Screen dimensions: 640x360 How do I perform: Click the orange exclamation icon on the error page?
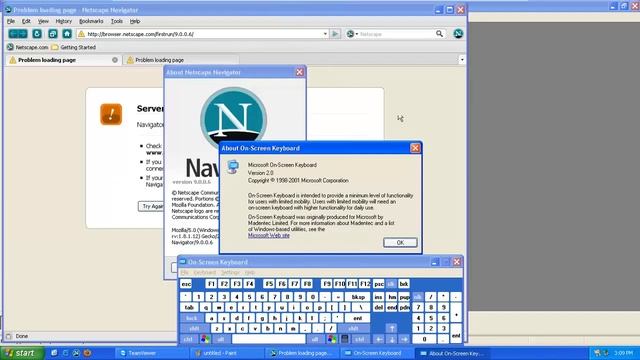[x=111, y=114]
